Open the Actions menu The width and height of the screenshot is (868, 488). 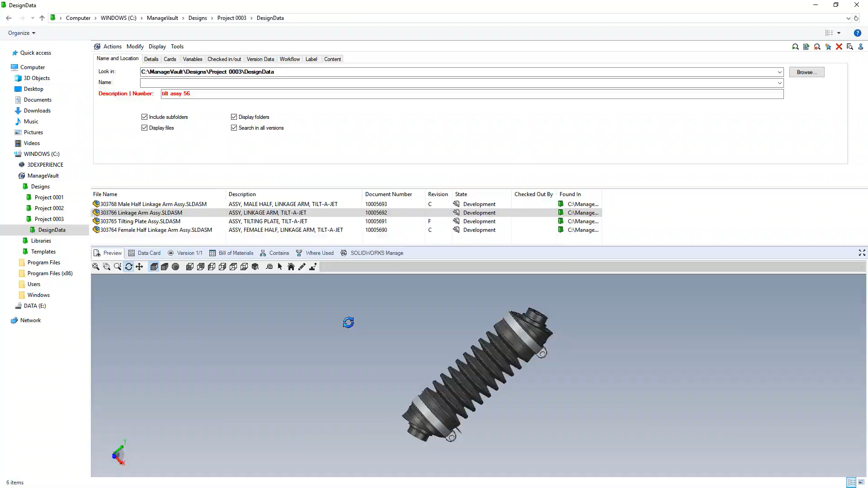(x=112, y=46)
